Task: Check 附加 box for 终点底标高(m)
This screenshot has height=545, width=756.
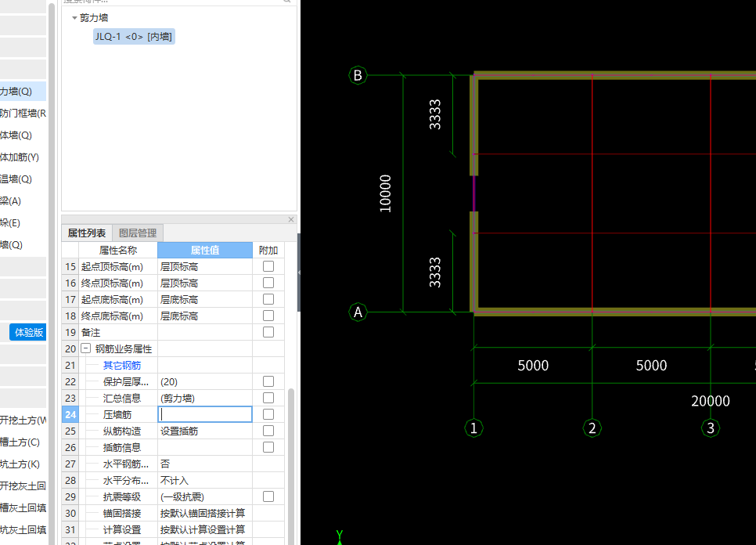Action: 268,316
